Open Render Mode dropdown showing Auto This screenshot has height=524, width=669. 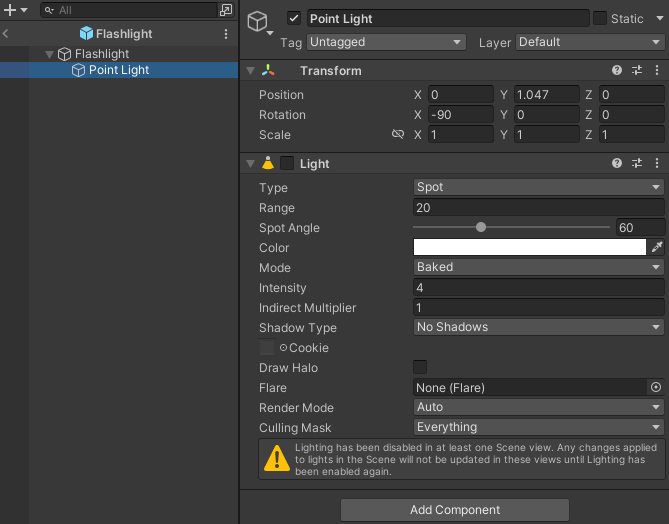tap(538, 407)
